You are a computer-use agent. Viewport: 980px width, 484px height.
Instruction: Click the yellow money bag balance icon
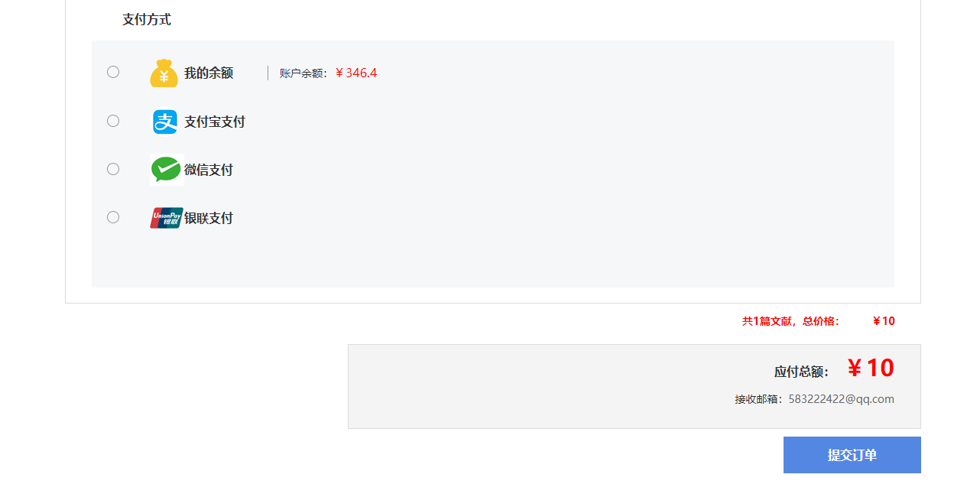(164, 73)
